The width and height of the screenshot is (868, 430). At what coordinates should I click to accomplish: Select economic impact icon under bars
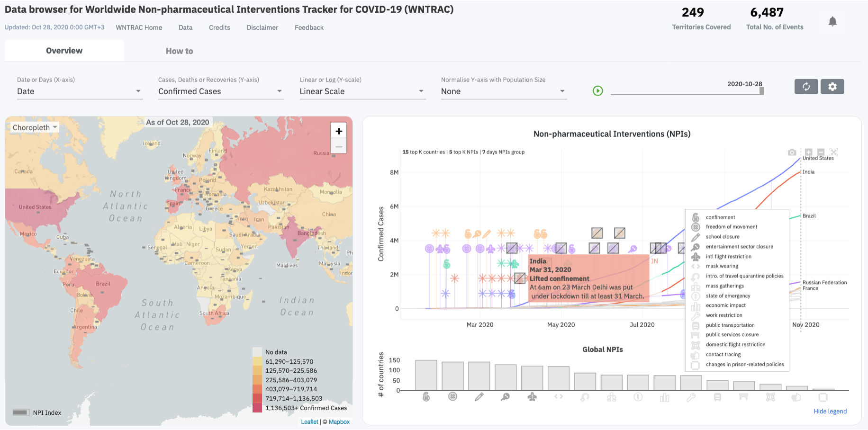coord(665,397)
